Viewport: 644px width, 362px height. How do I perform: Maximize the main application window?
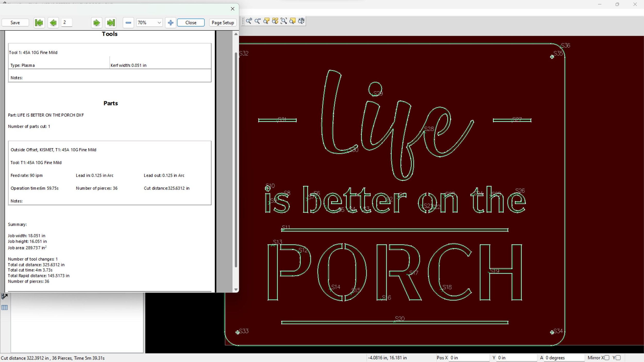[x=617, y=4]
